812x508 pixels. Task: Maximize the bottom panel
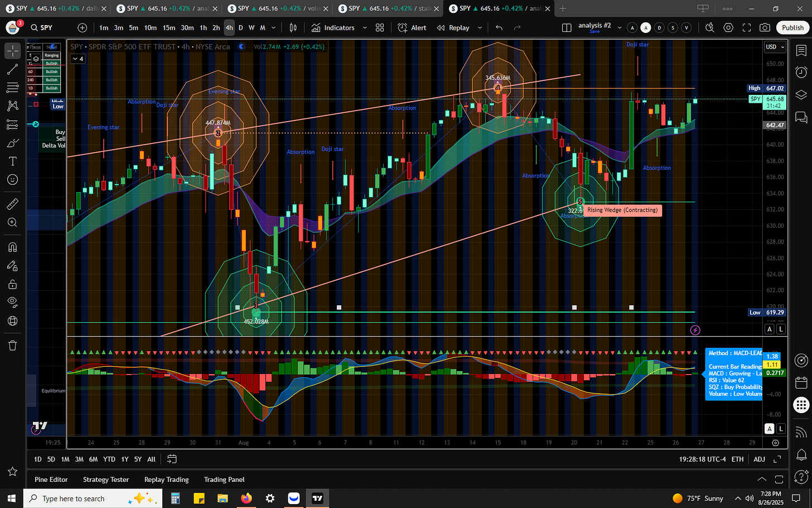779,480
